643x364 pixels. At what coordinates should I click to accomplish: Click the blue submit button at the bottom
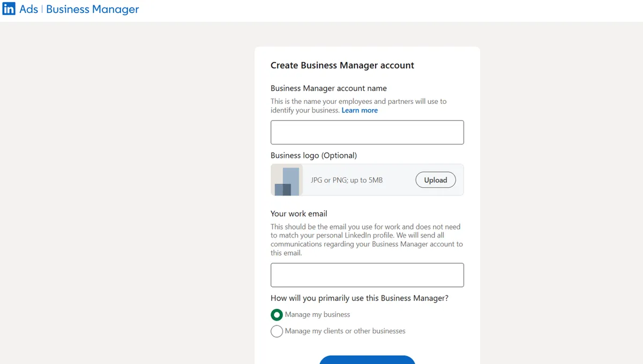click(367, 361)
